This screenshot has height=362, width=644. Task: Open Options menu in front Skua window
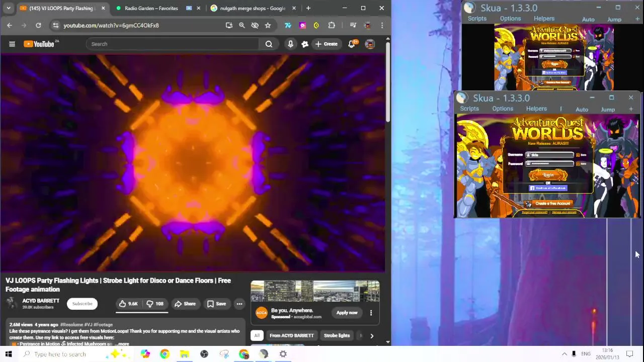coord(503,109)
